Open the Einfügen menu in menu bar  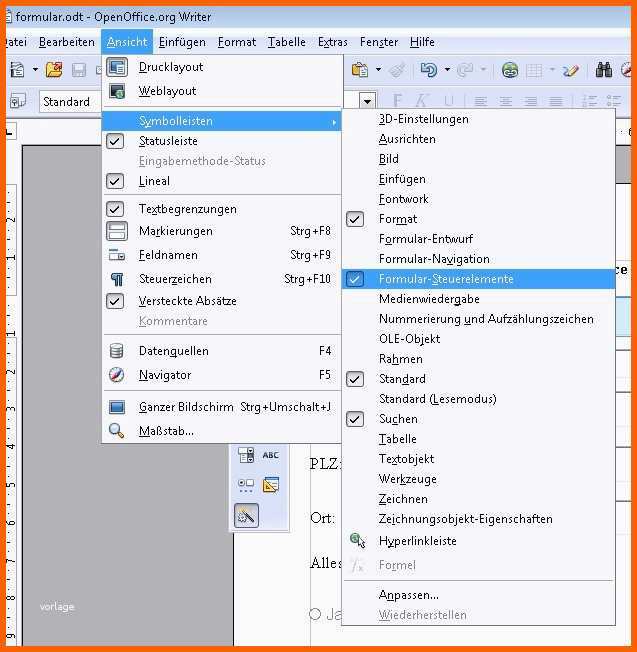coord(182,42)
